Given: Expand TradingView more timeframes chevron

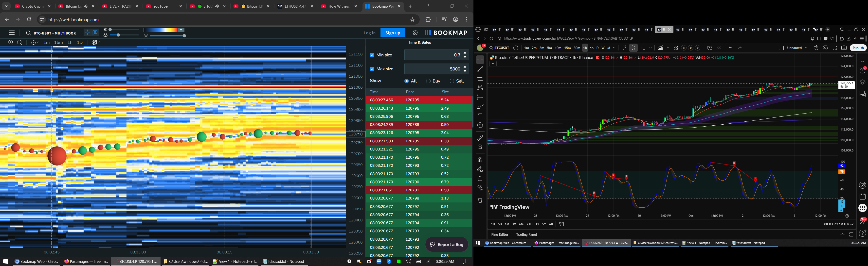Looking at the screenshot, I should (614, 48).
